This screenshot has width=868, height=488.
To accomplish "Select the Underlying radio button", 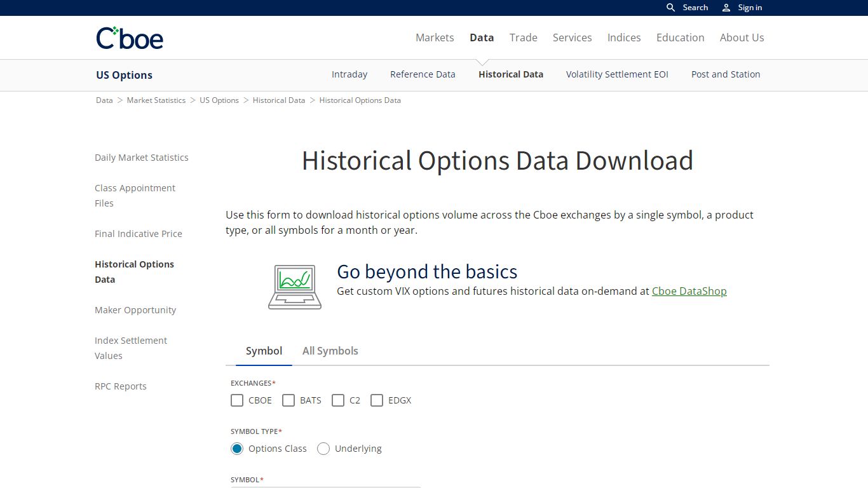I will coord(323,449).
